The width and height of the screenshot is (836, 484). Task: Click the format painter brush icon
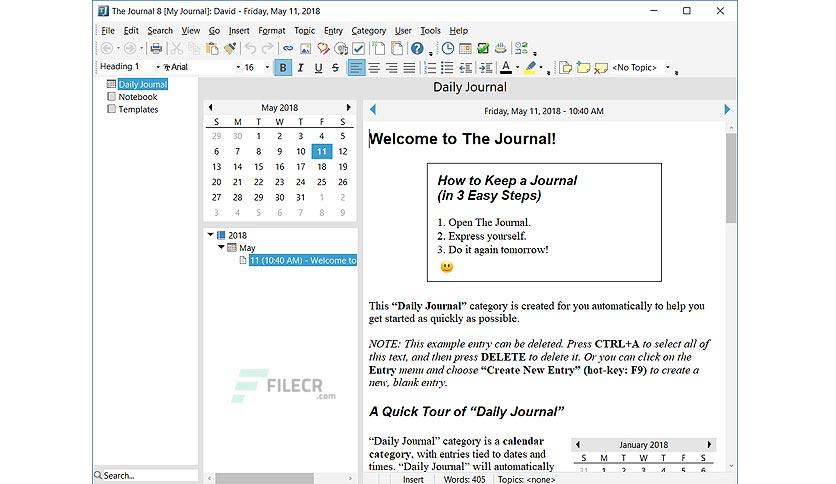[x=230, y=49]
